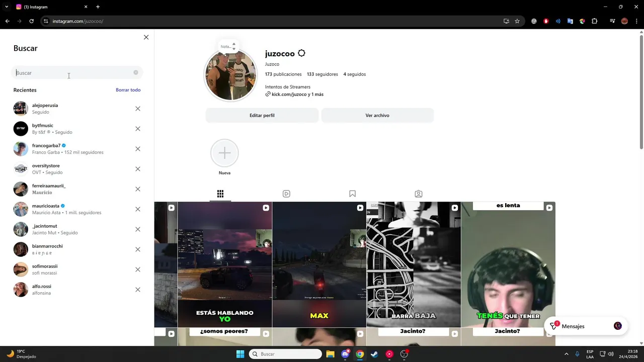
Task: Remove bytfmusic from recent searches
Action: [138, 129]
